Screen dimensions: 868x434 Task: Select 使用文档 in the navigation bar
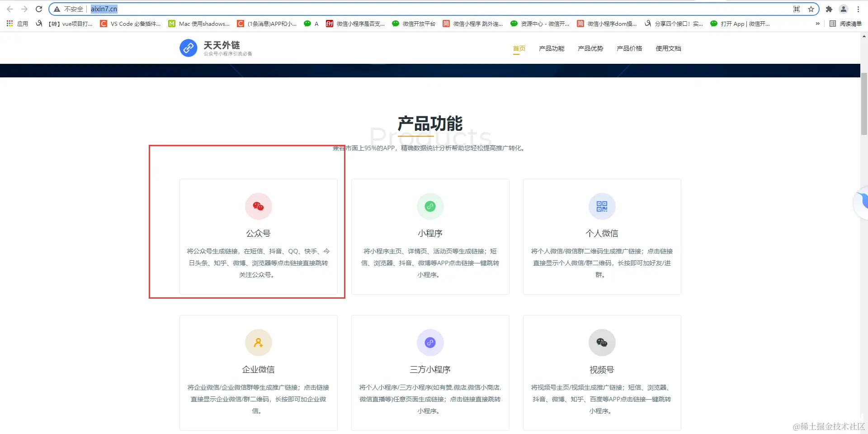(x=668, y=48)
